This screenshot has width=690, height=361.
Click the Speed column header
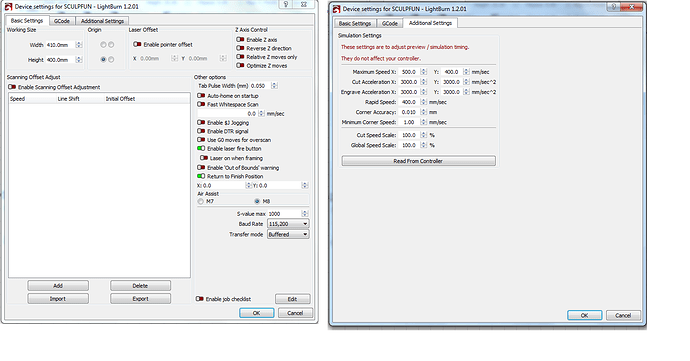coord(18,99)
